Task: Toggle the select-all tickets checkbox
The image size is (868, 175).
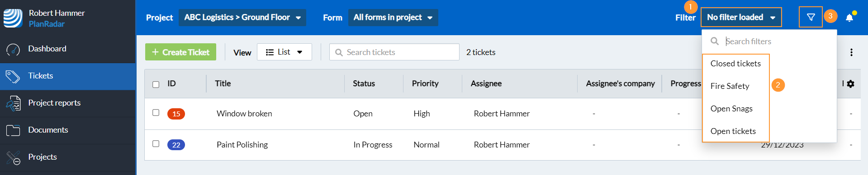Action: (x=156, y=84)
